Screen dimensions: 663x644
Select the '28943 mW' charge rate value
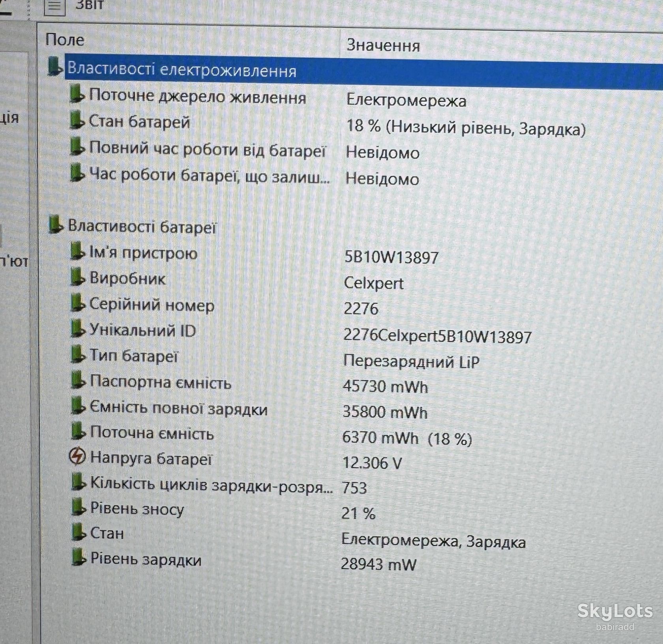pyautogui.click(x=378, y=564)
